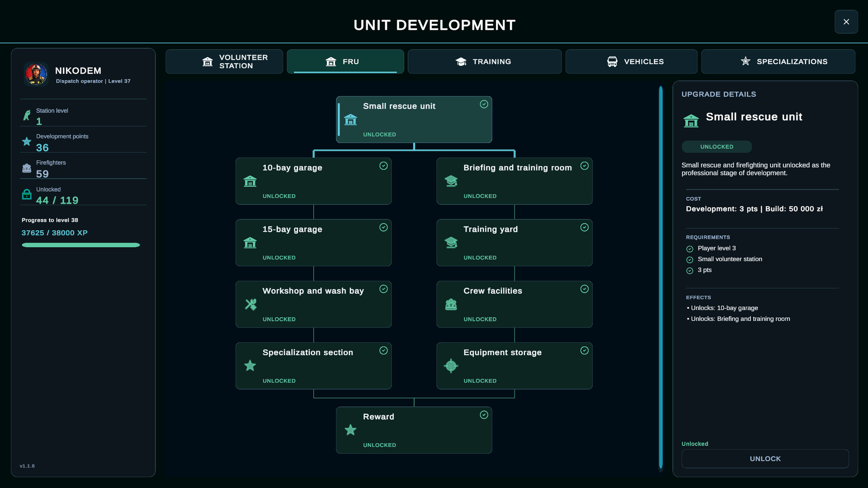Click the UNLOCK button in upgrade details

tap(765, 459)
